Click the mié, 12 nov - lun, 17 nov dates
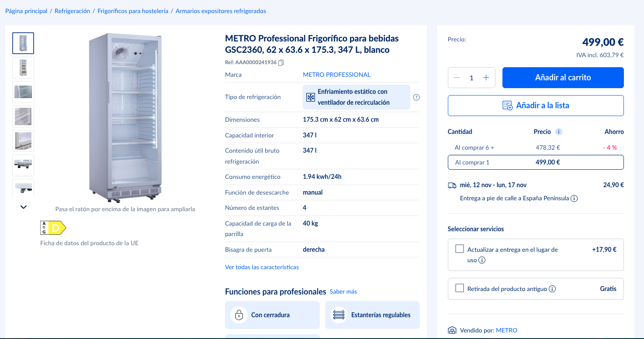644x339 pixels. click(493, 185)
